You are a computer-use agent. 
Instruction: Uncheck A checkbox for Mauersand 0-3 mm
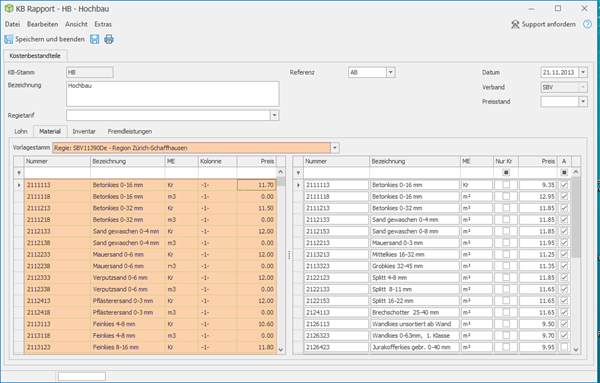tap(564, 243)
